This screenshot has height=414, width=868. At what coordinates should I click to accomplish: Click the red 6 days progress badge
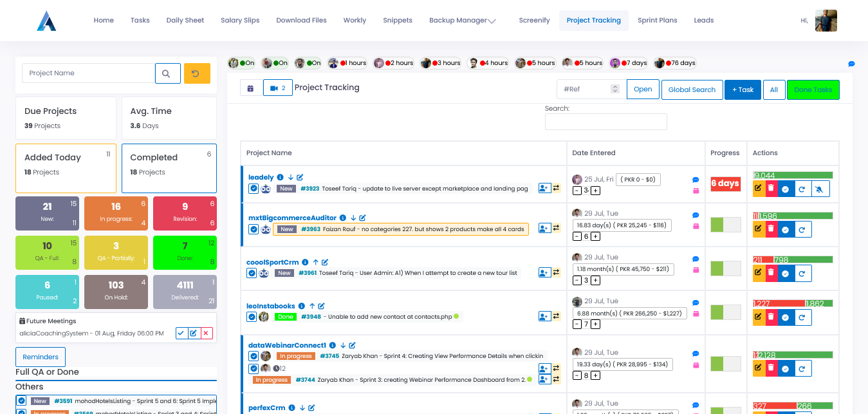[x=725, y=183]
